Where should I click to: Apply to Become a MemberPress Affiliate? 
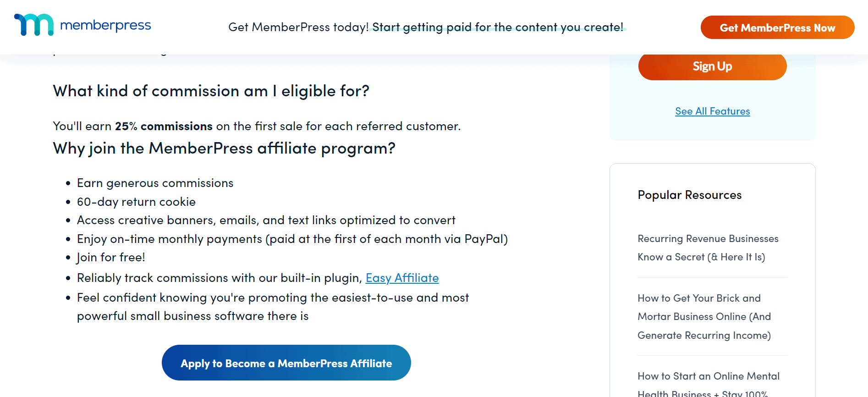click(x=286, y=363)
